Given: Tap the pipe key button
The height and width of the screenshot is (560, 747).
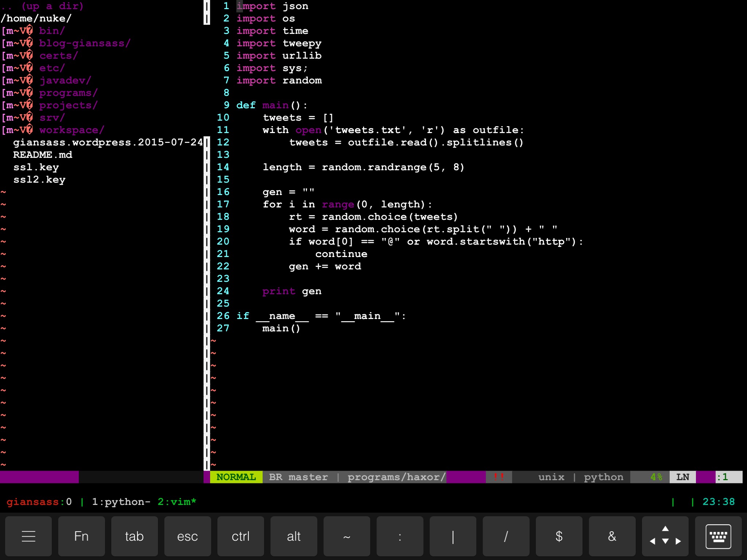Looking at the screenshot, I should pos(453,536).
